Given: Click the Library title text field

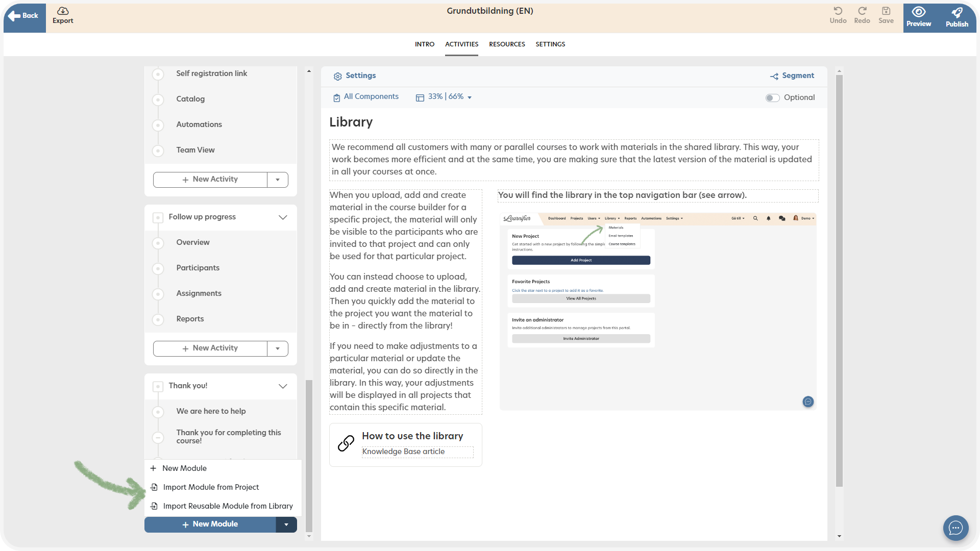Looking at the screenshot, I should 351,122.
